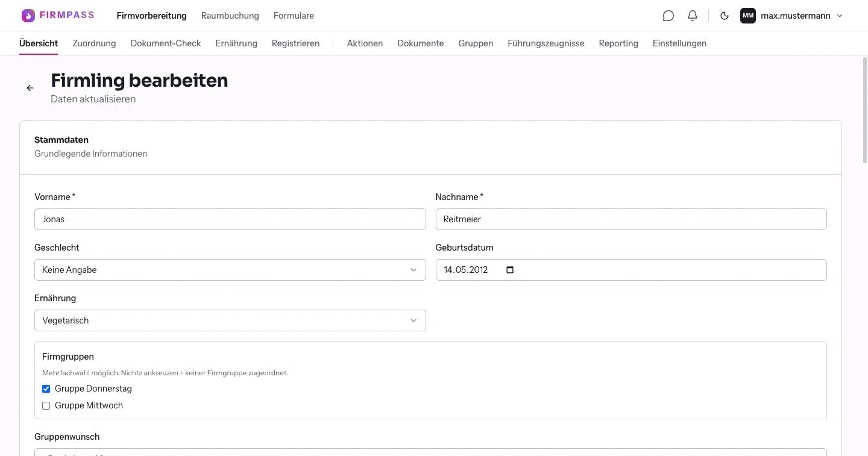Image resolution: width=868 pixels, height=456 pixels.
Task: Switch to the Dokumente tab
Action: (421, 43)
